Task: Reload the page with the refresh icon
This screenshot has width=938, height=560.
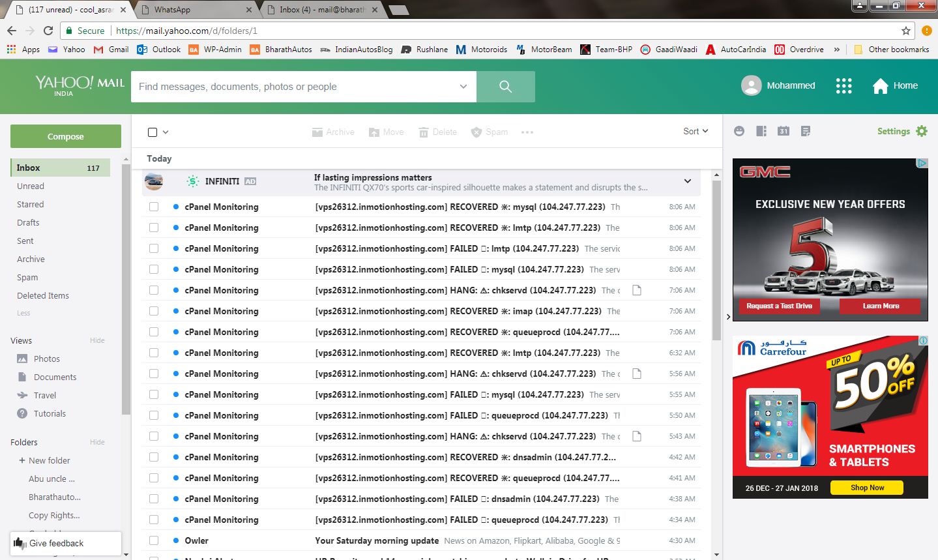Action: pyautogui.click(x=48, y=31)
